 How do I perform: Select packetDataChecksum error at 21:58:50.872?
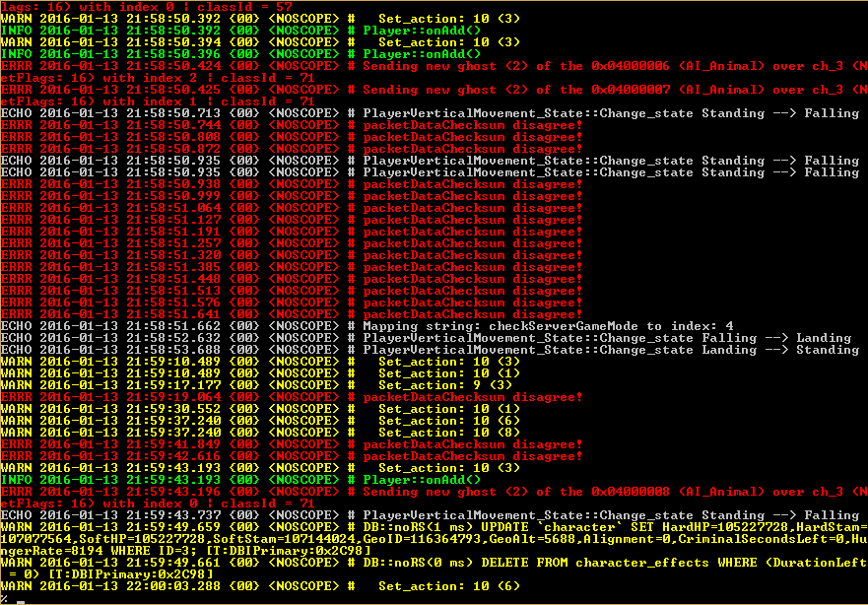[x=292, y=149]
